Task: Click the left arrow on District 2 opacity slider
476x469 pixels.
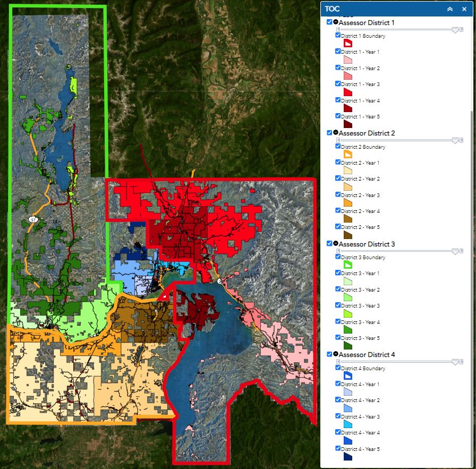Action: 338,141
